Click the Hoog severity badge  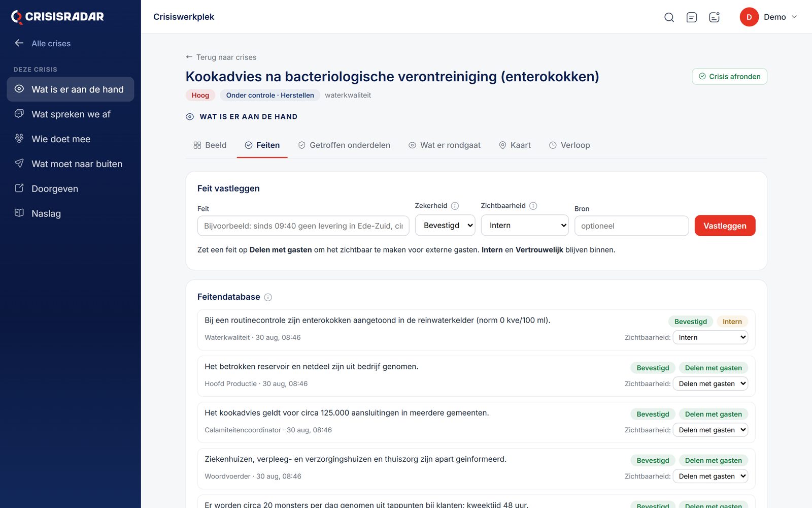[x=200, y=96]
